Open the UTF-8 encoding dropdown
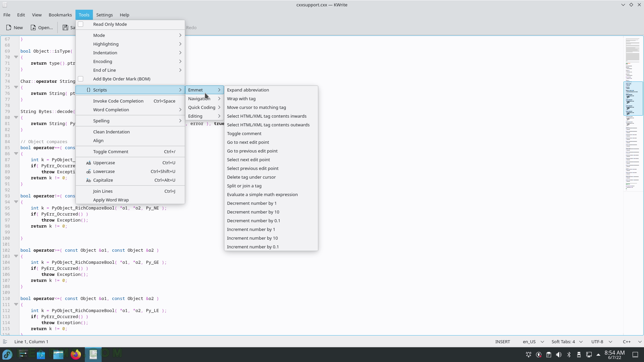The height and width of the screenshot is (362, 644). (601, 342)
